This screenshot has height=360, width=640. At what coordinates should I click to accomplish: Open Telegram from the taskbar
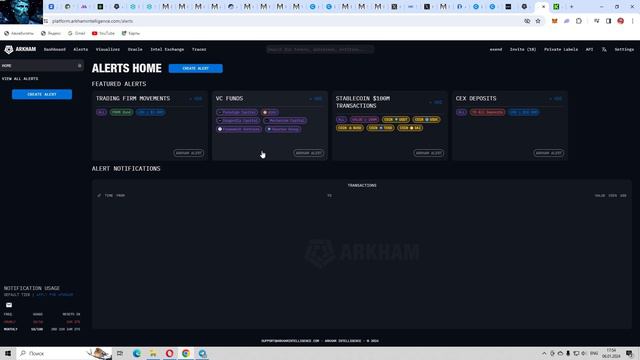202,353
